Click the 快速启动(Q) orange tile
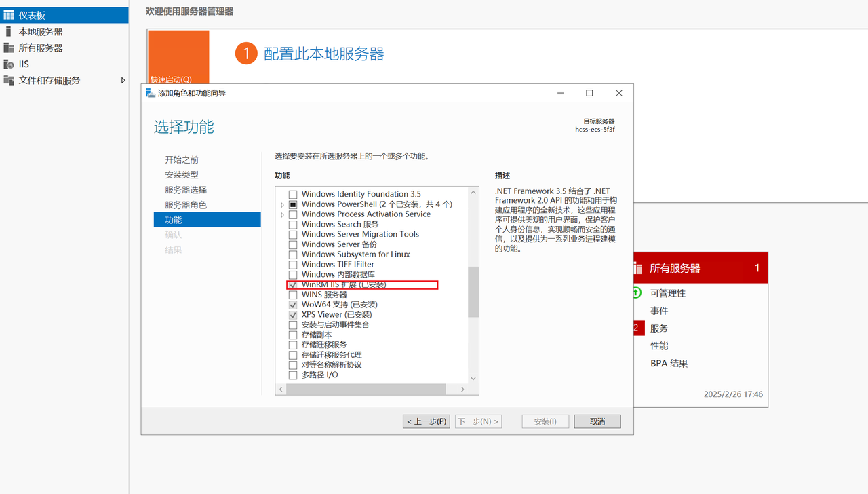 178,57
